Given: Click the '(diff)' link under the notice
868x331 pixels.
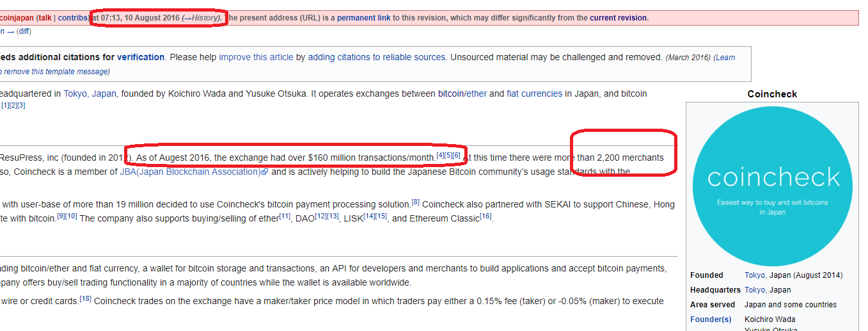Looking at the screenshot, I should (23, 31).
